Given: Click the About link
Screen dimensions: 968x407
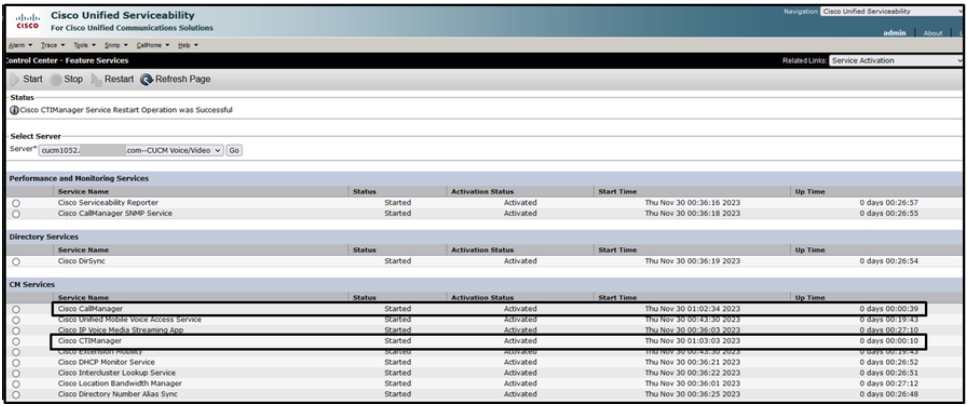Looking at the screenshot, I should click(933, 33).
